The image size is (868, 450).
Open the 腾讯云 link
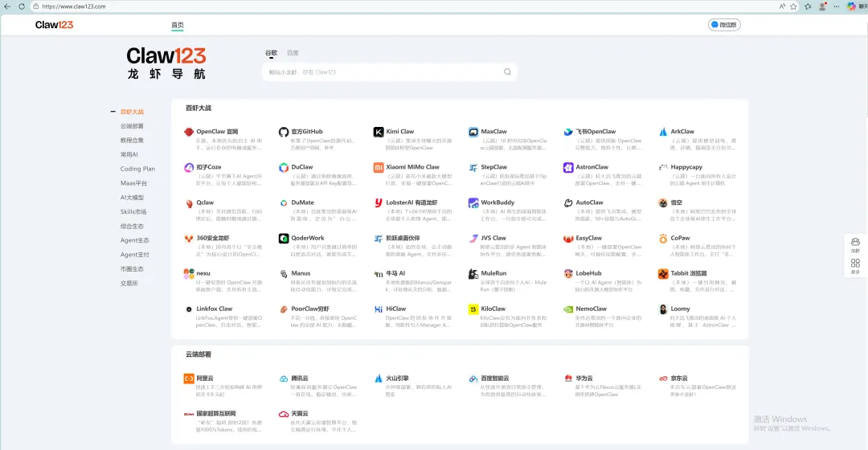pos(300,378)
